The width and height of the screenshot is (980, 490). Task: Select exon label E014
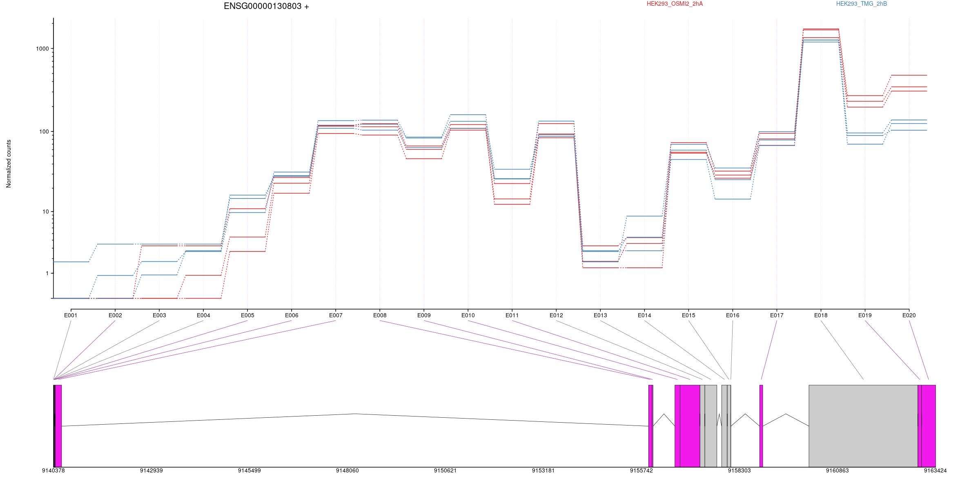pyautogui.click(x=644, y=315)
